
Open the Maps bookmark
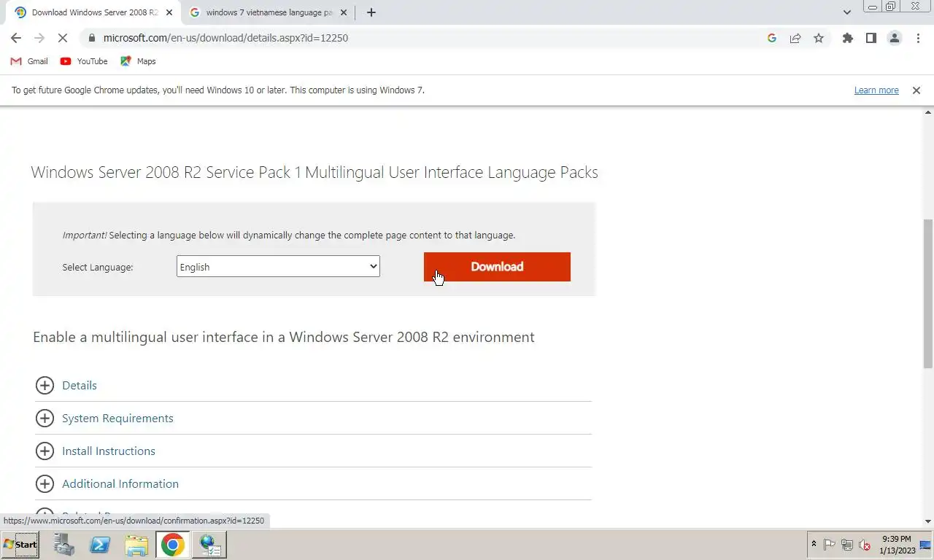click(138, 61)
